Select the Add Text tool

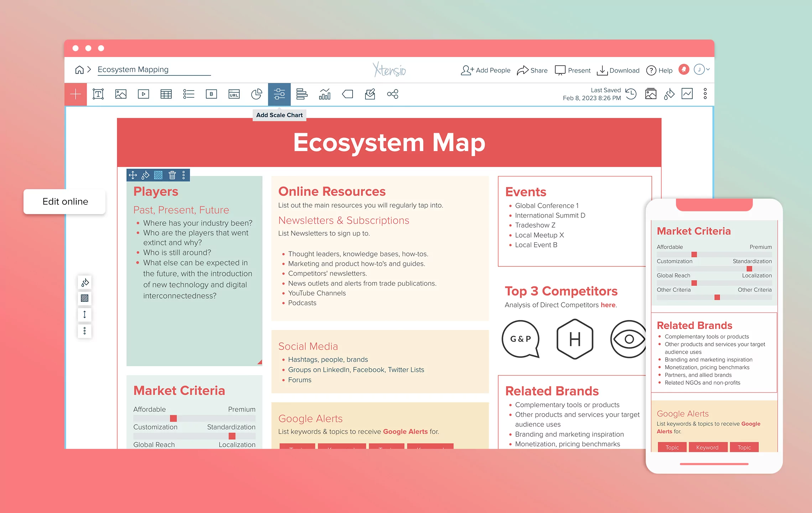(98, 94)
